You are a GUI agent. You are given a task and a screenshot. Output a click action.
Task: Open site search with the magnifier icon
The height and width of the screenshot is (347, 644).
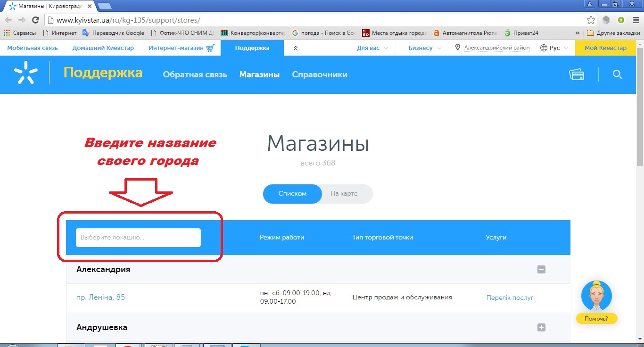click(x=618, y=74)
